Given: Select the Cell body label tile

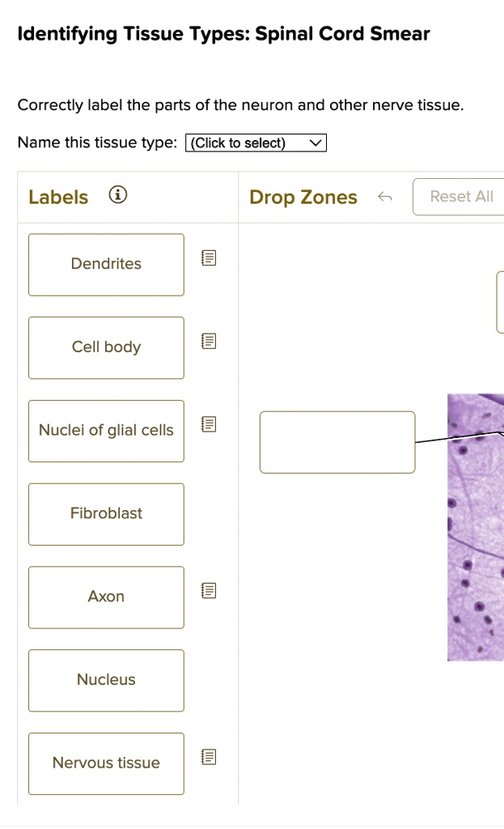Looking at the screenshot, I should (x=106, y=347).
